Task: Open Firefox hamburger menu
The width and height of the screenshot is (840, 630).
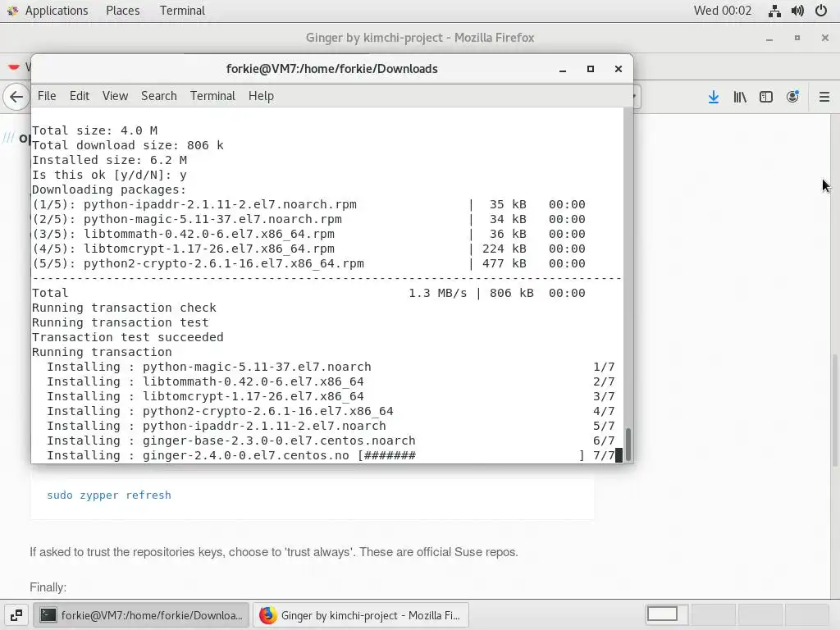Action: pyautogui.click(x=824, y=97)
